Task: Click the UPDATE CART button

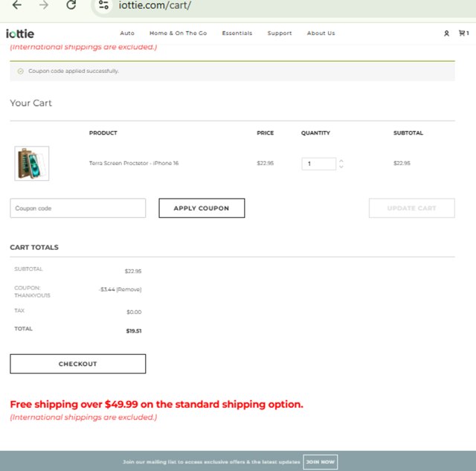Action: 411,208
